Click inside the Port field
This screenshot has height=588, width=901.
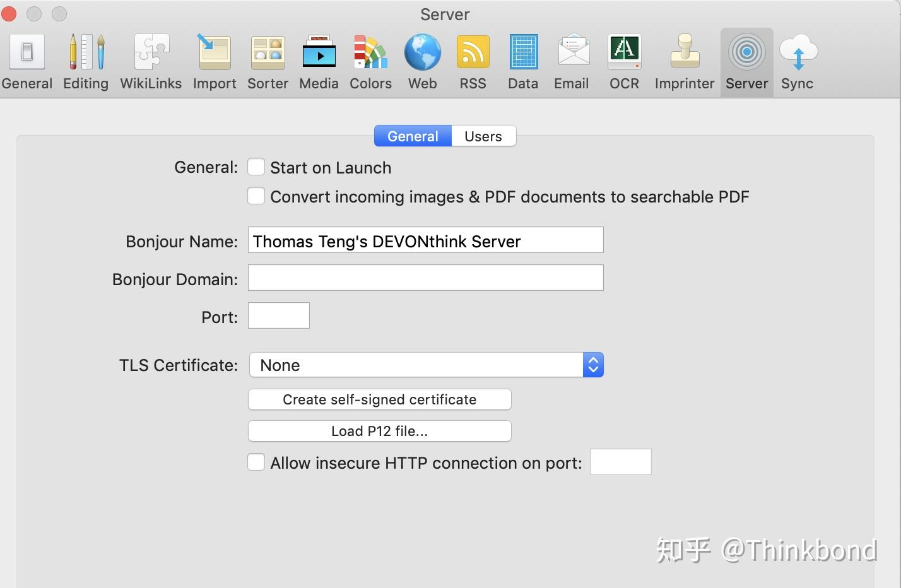click(x=278, y=315)
